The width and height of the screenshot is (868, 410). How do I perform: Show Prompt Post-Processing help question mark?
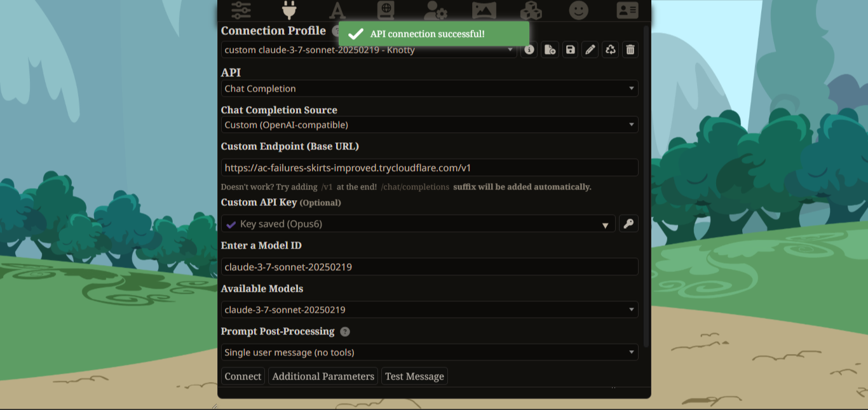tap(345, 332)
